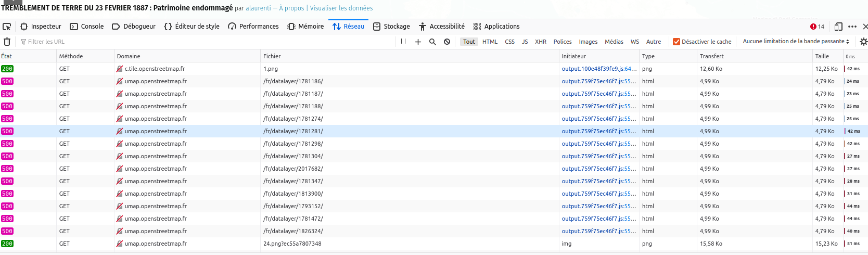
Task: Click 500 status badge for 1781304 request
Action: 7,156
